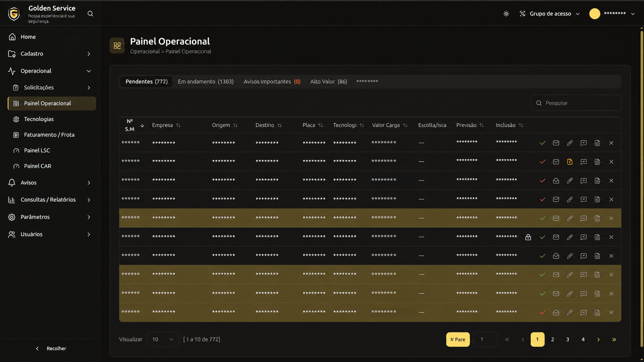Click the page number input next to Ir Pare
The height and width of the screenshot is (362, 644).
click(485, 339)
